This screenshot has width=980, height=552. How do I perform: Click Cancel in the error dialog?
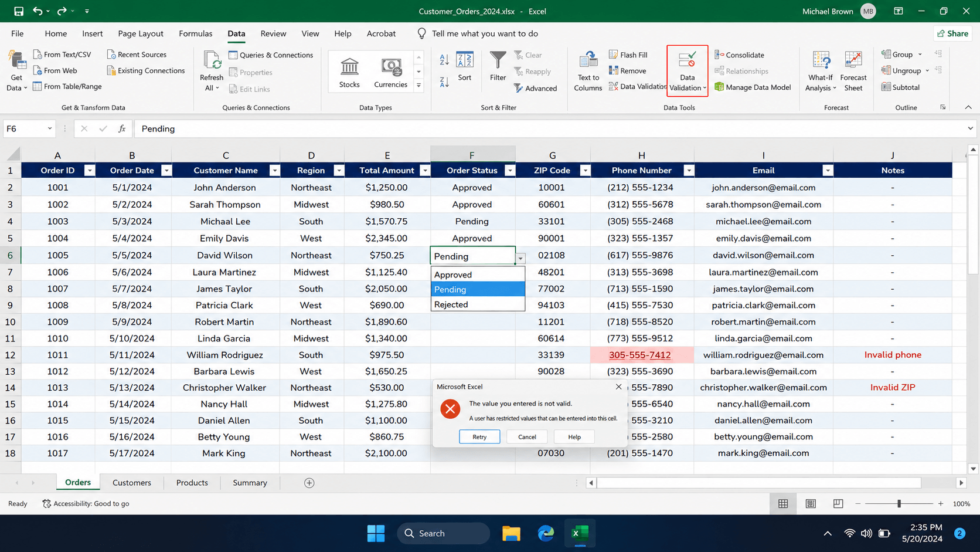527,437
